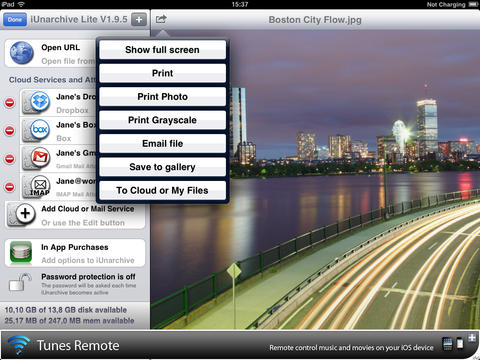The width and height of the screenshot is (480, 360).
Task: Click the Remote control music banner text
Action: (x=351, y=348)
